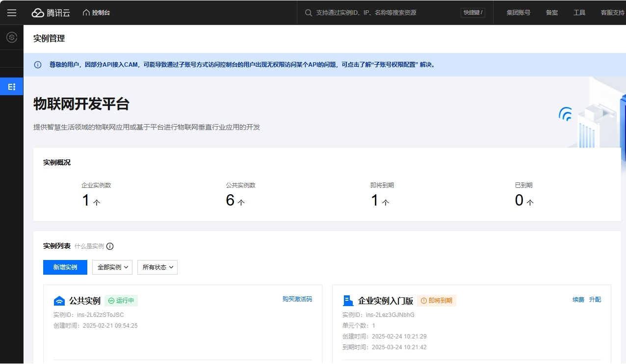The image size is (626, 364).
Task: Click the 新增实例 button
Action: pos(65,267)
